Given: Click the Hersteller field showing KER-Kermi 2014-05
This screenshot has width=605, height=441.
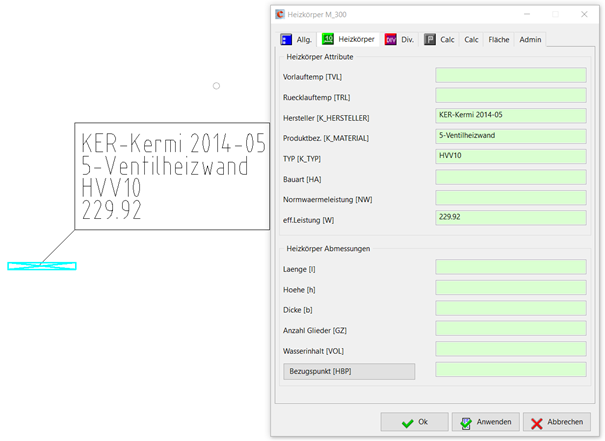Looking at the screenshot, I should click(511, 116).
